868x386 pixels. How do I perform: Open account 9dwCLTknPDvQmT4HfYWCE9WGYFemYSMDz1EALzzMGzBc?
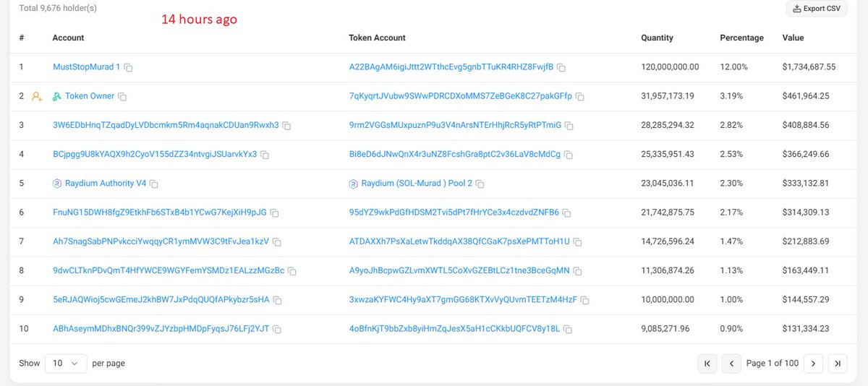pos(169,271)
